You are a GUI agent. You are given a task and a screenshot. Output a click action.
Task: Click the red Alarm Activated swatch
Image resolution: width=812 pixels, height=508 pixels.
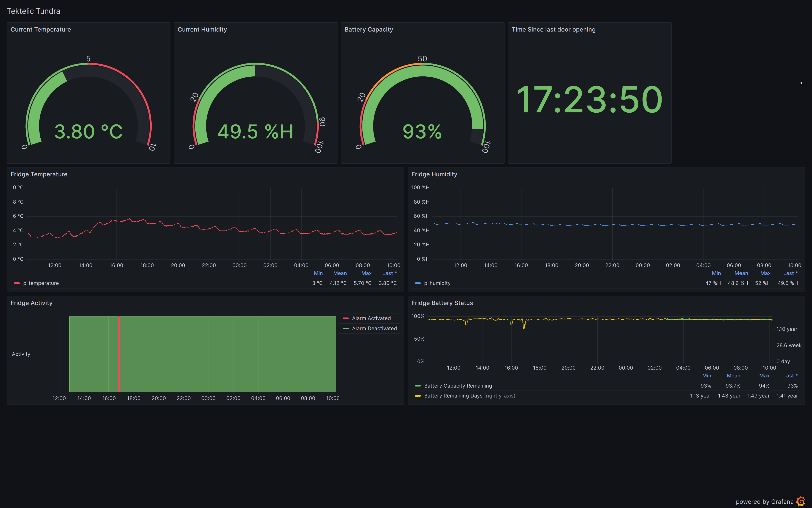click(x=346, y=318)
